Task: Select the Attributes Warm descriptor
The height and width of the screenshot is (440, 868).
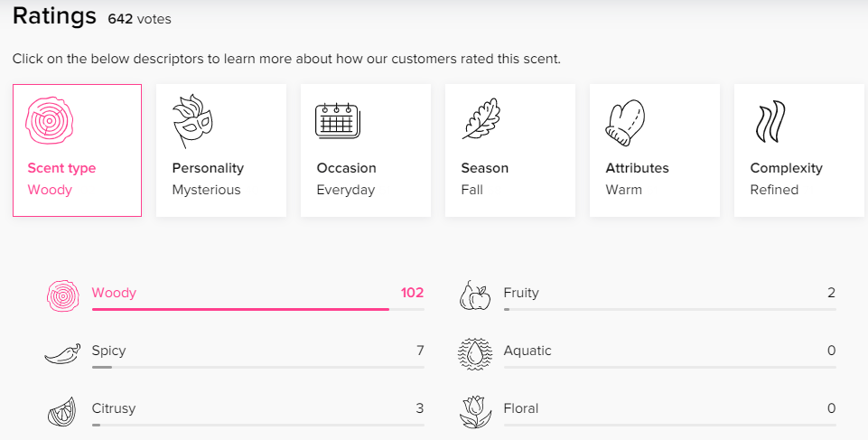Action: 655,150
